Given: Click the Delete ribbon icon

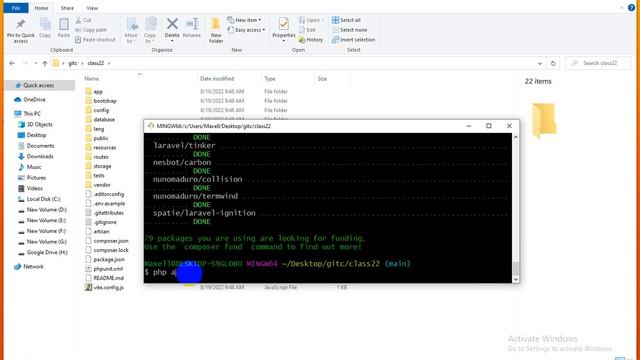Looking at the screenshot, I should (172, 24).
